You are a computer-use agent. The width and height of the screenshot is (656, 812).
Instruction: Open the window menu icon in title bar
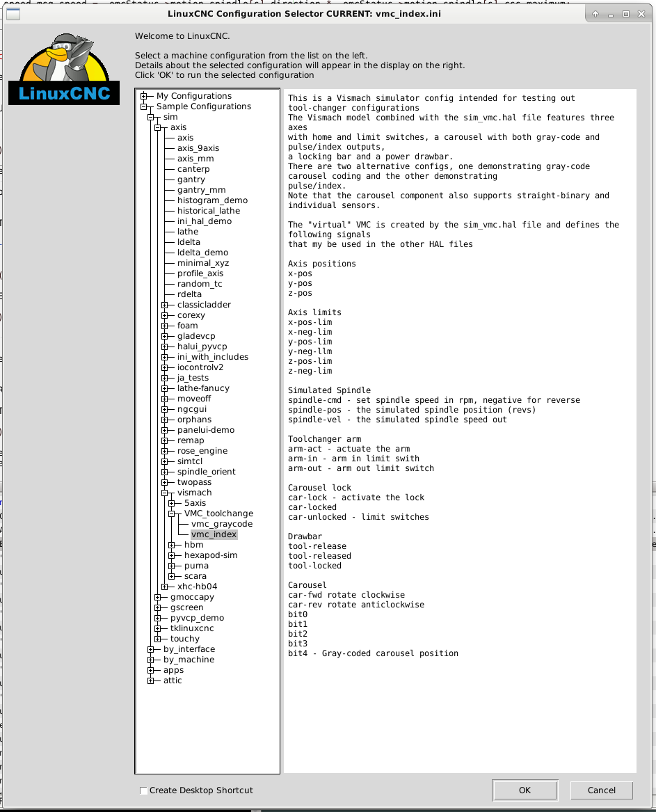click(x=13, y=14)
